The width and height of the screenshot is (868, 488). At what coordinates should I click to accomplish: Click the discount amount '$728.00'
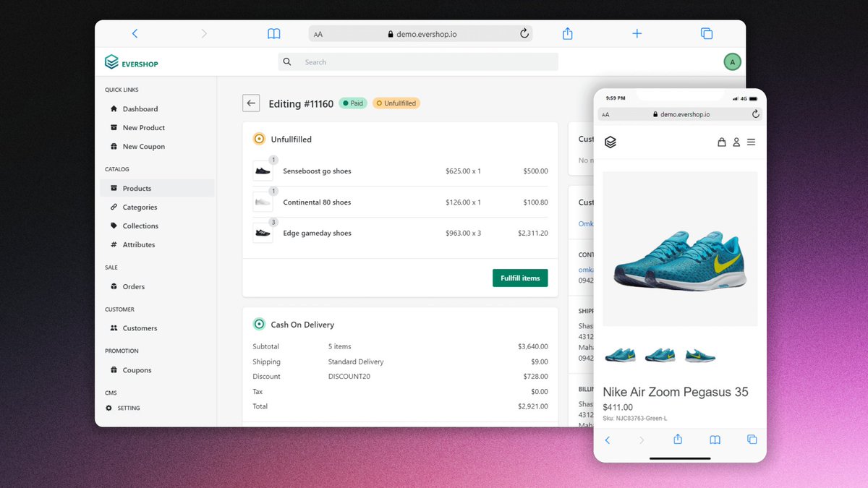point(536,377)
